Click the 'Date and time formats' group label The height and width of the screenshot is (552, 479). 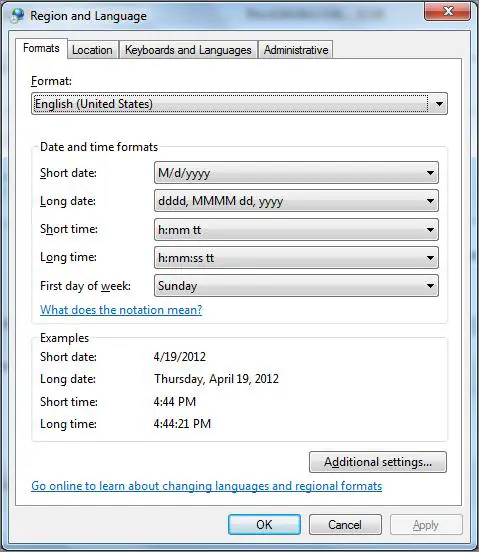(99, 147)
